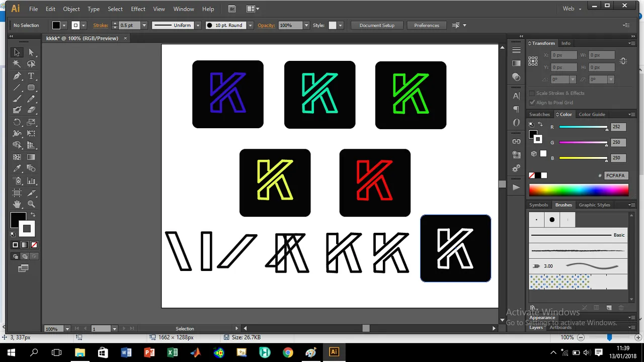Image resolution: width=644 pixels, height=362 pixels.
Task: Select the Symbol Sprayer tool
Action: click(x=17, y=181)
